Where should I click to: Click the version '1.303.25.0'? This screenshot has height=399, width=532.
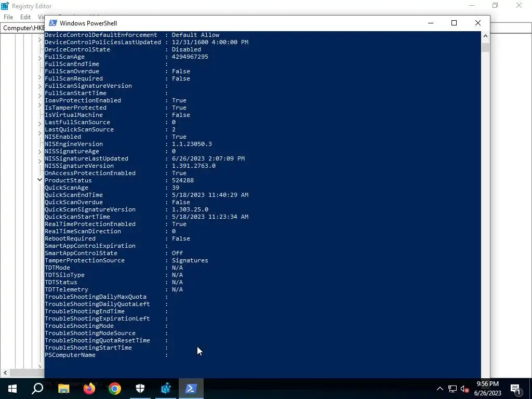pos(190,209)
